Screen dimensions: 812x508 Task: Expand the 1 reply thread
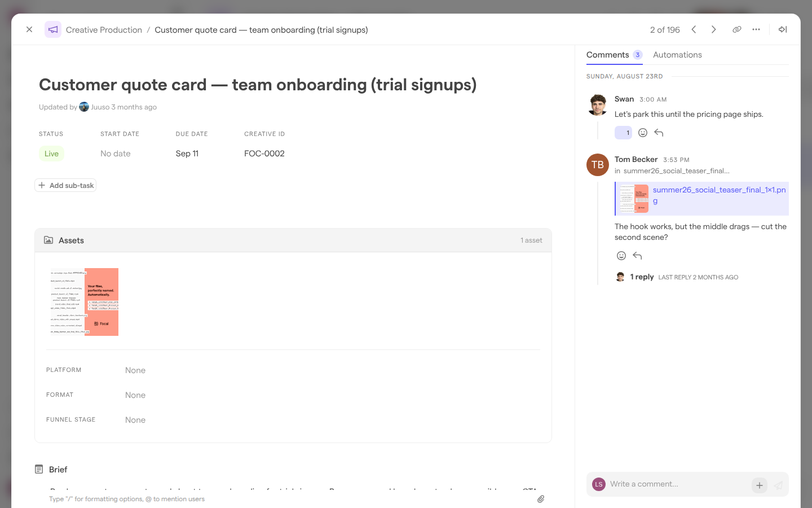[x=642, y=277]
